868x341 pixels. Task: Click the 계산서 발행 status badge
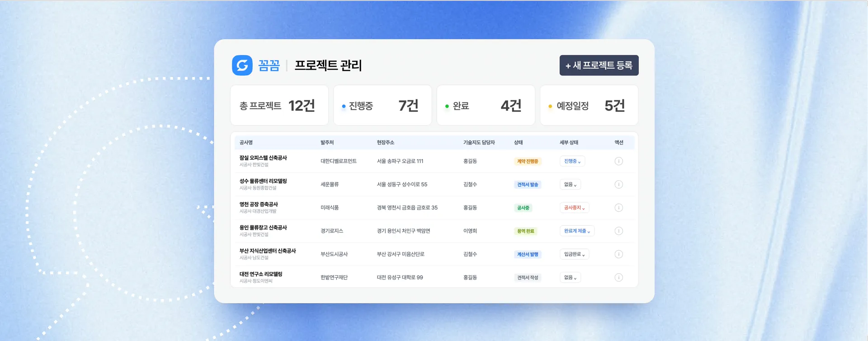pyautogui.click(x=528, y=254)
